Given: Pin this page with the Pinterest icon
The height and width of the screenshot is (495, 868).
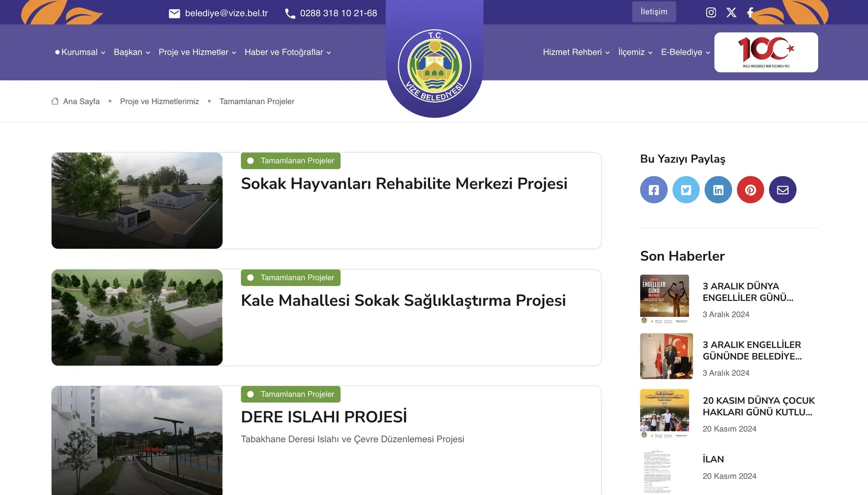Looking at the screenshot, I should [750, 190].
